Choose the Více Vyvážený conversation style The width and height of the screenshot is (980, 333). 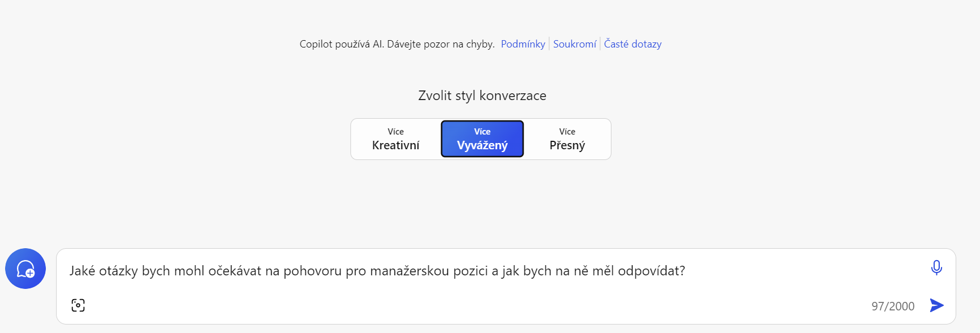482,139
